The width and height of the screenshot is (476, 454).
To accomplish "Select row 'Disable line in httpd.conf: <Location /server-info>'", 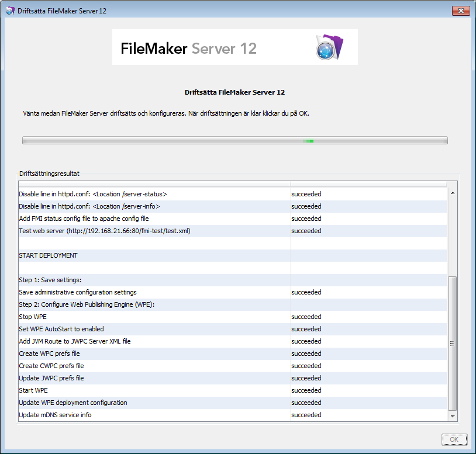I will tap(233, 206).
